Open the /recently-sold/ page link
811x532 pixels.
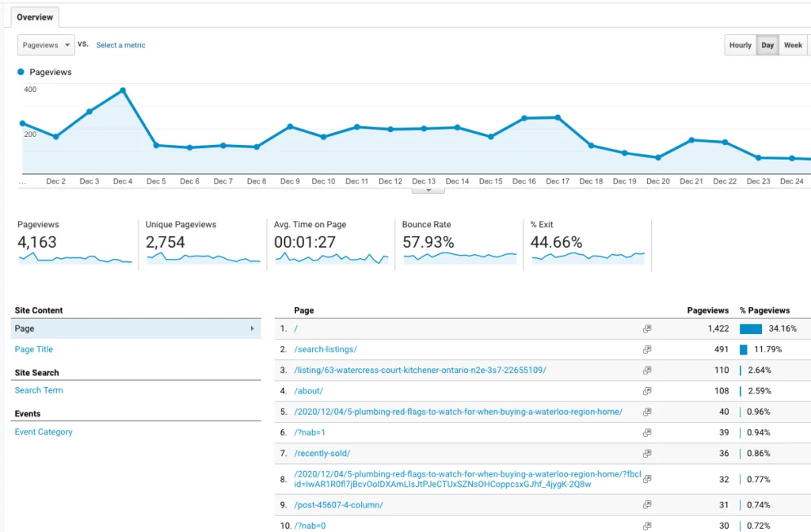click(322, 453)
